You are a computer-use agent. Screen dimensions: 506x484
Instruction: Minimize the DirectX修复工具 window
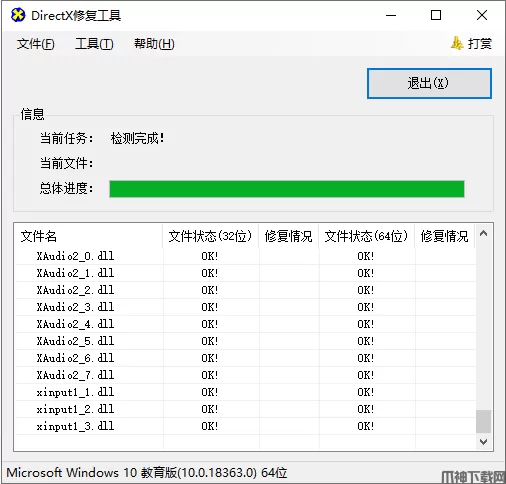391,15
